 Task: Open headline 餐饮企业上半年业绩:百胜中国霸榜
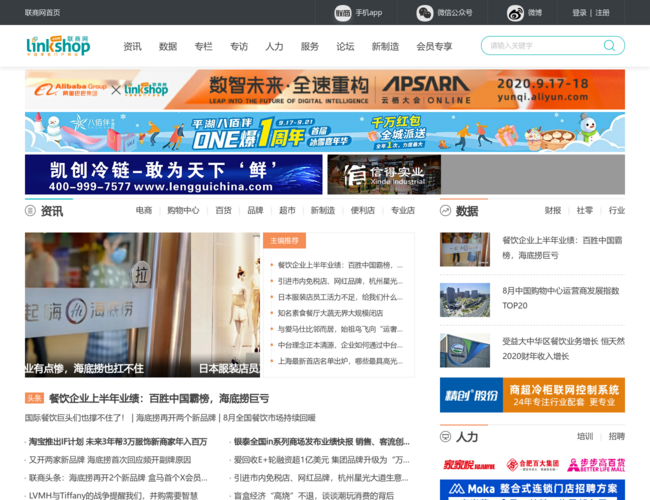[159, 398]
